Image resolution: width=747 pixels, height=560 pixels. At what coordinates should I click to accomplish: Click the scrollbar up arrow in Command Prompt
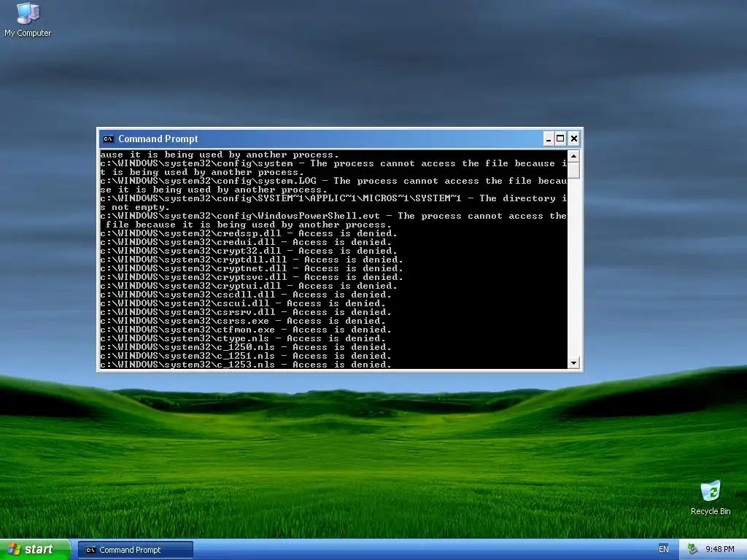(x=573, y=156)
